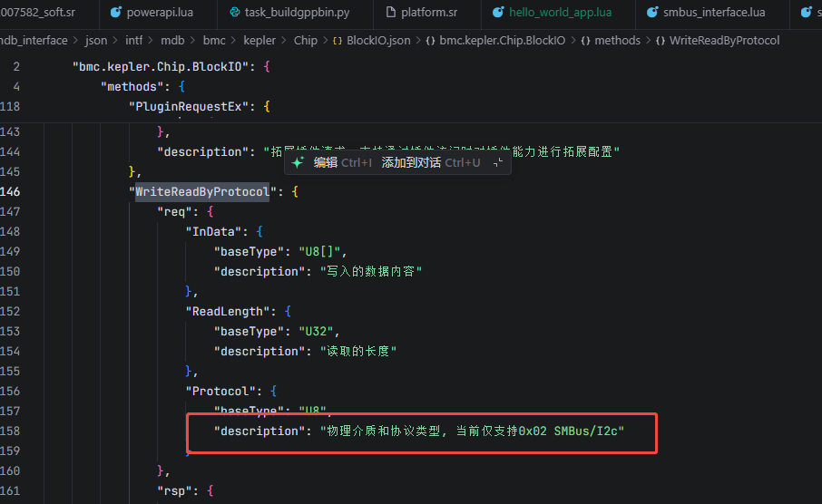Viewport: 822px width, 504px height.
Task: Click 添加到对话 (Add to chat) button
Action: coord(411,162)
